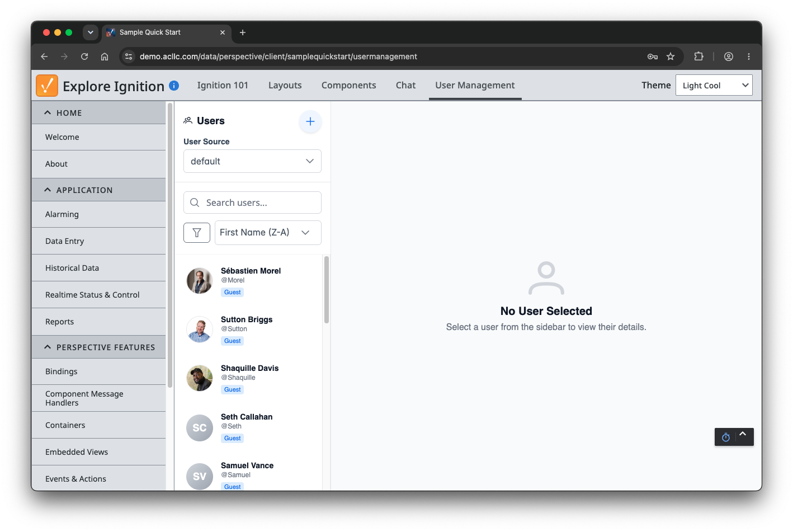This screenshot has width=793, height=532.
Task: Open the timer icon in floating widget
Action: pyautogui.click(x=725, y=437)
